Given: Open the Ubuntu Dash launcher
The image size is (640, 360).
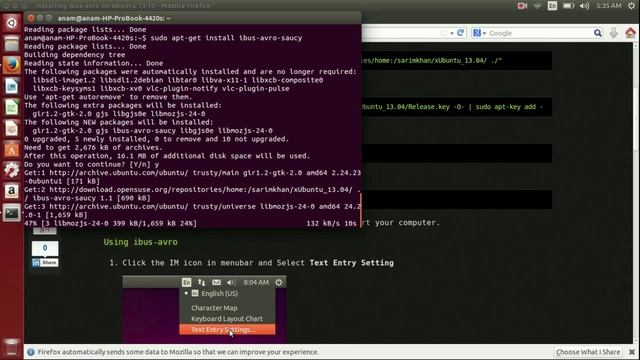Looking at the screenshot, I should point(11,23).
